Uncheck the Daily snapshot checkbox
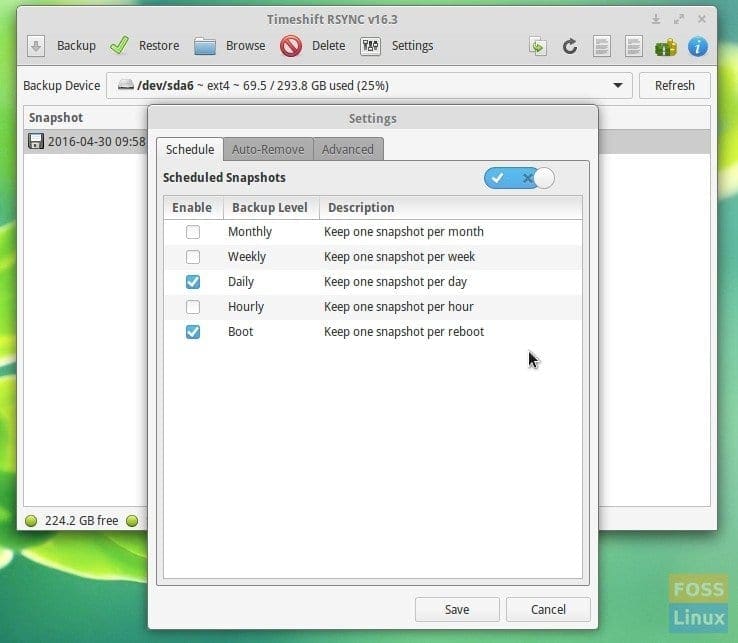The width and height of the screenshot is (738, 643). point(193,281)
